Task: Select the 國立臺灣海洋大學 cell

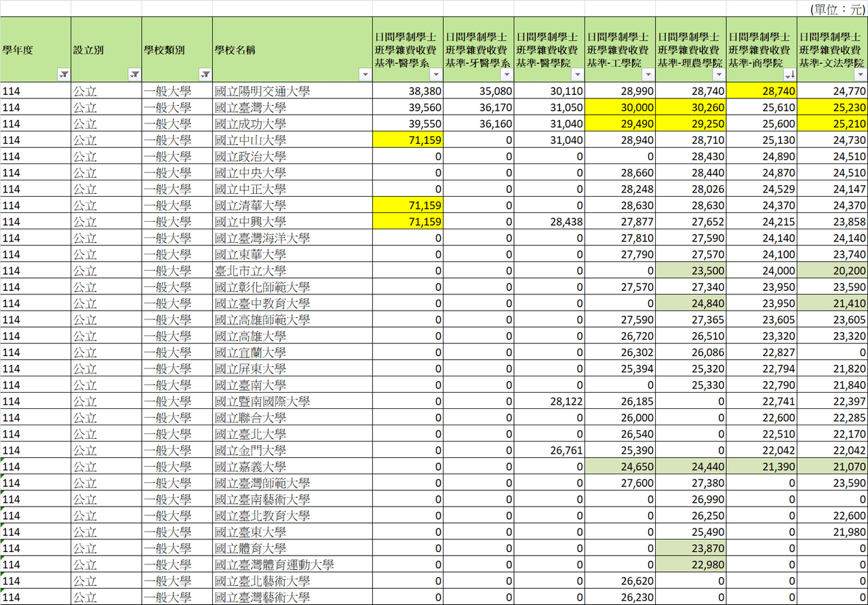Action: [292, 237]
